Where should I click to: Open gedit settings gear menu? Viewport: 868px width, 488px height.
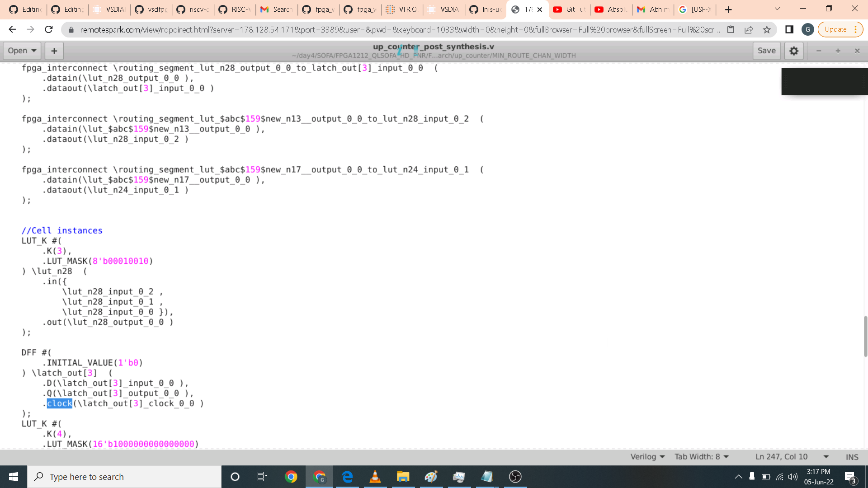pyautogui.click(x=794, y=51)
